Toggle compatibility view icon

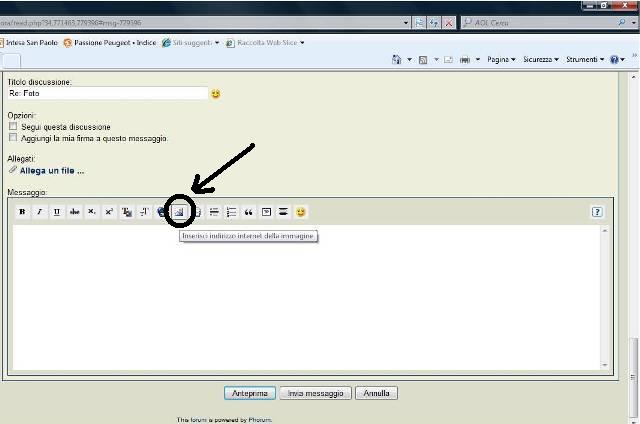click(x=420, y=23)
